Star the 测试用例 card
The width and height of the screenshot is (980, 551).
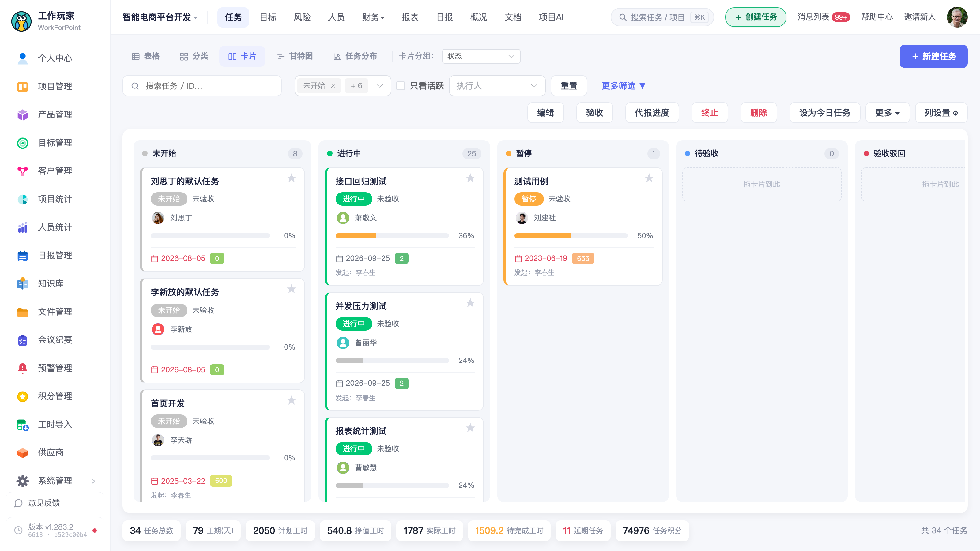click(x=649, y=178)
